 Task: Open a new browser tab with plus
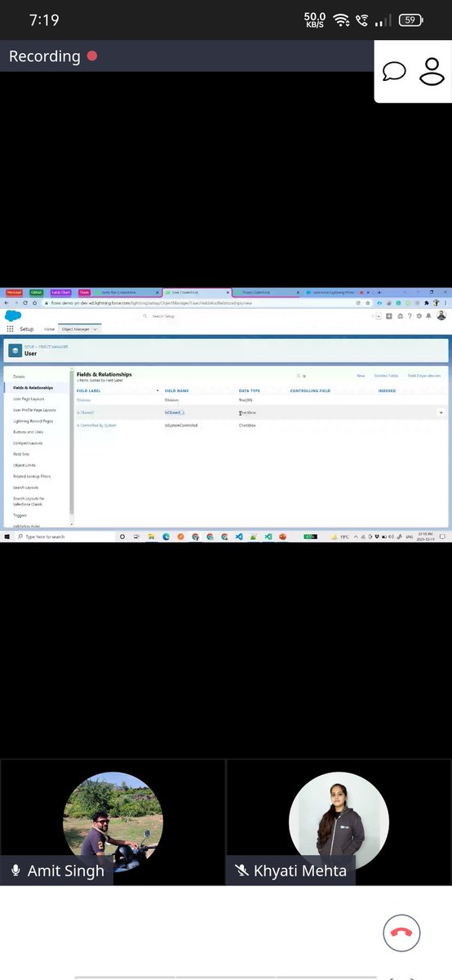click(x=379, y=292)
